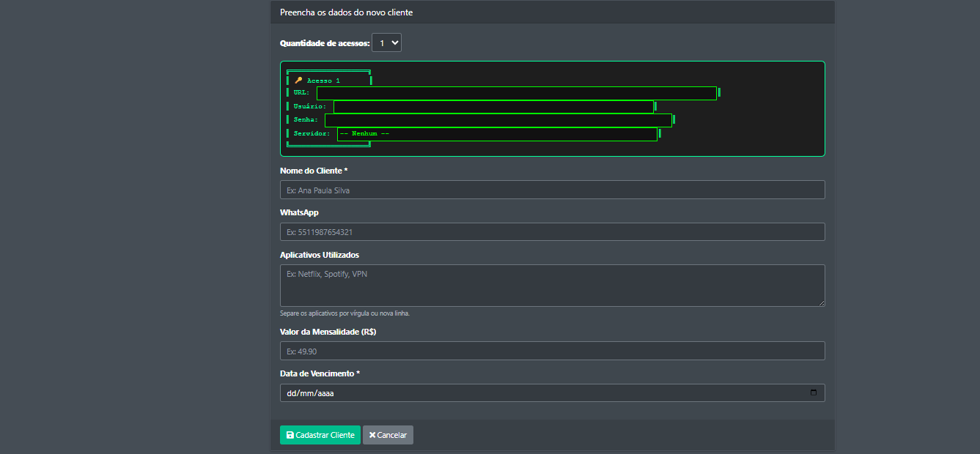This screenshot has width=980, height=454.
Task: Click the key icon beside Acesso 1
Action: [298, 81]
